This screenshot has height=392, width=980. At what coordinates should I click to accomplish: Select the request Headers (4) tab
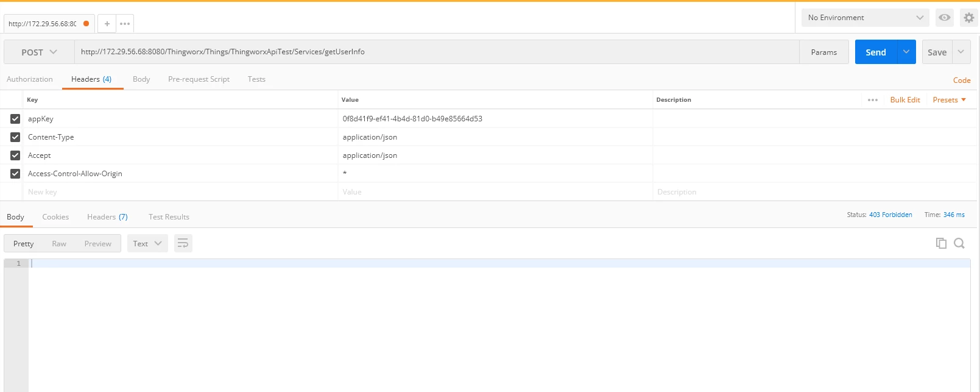[x=91, y=79]
